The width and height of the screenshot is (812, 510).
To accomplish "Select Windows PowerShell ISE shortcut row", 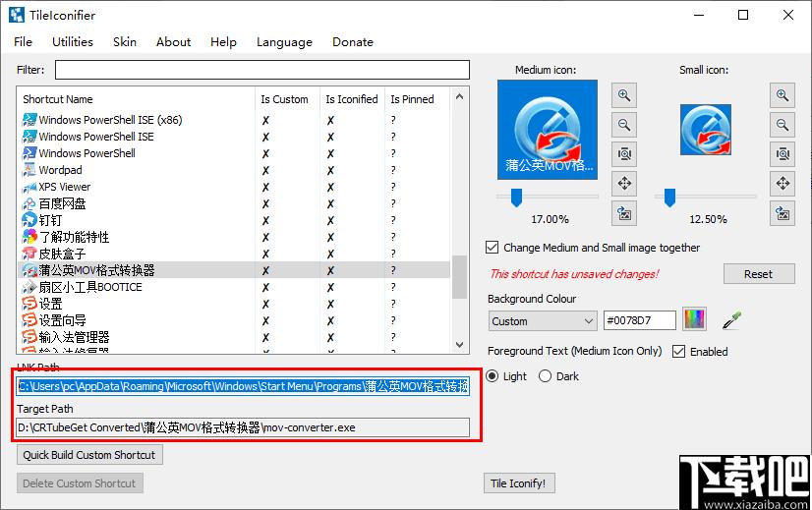I will click(x=235, y=137).
